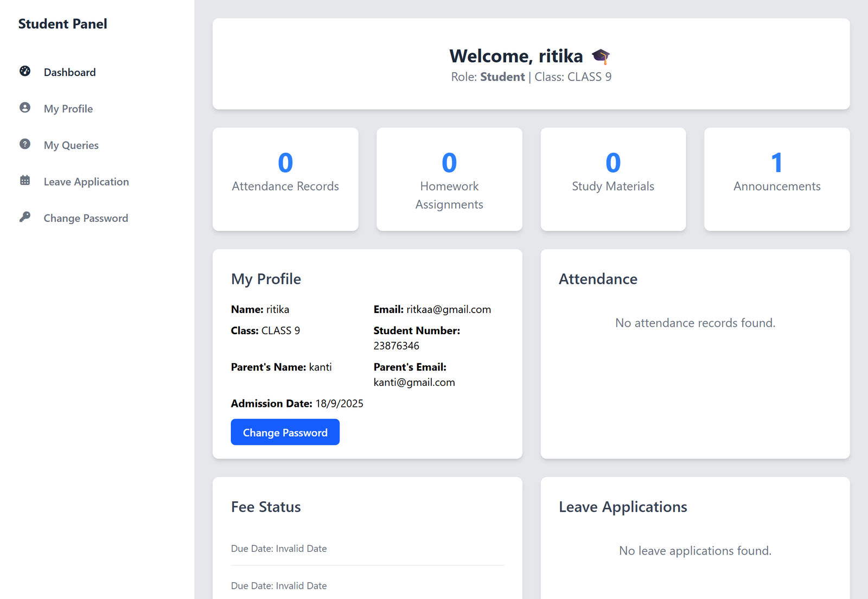Navigate to Leave Application in the sidebar
The width and height of the screenshot is (868, 599).
pyautogui.click(x=86, y=181)
